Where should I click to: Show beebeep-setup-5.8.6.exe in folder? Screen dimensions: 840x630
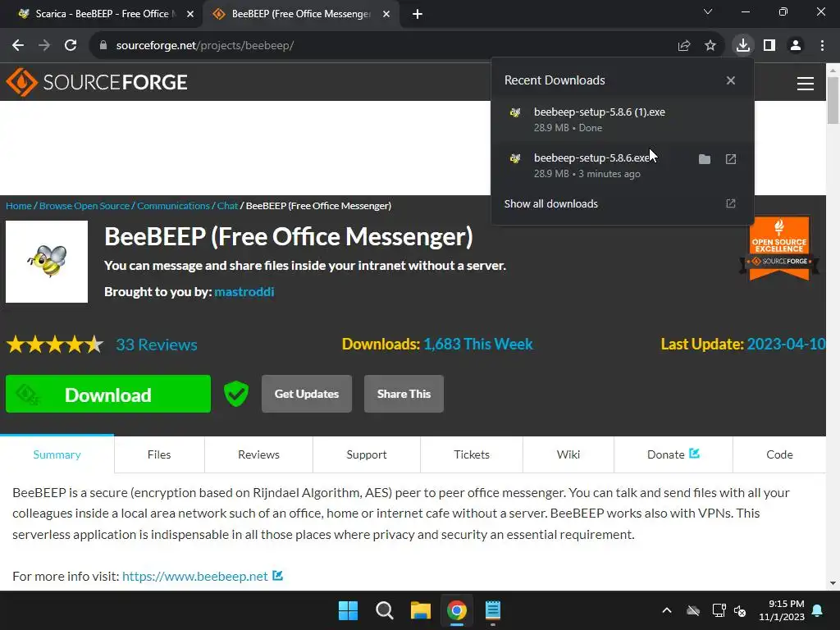point(705,159)
